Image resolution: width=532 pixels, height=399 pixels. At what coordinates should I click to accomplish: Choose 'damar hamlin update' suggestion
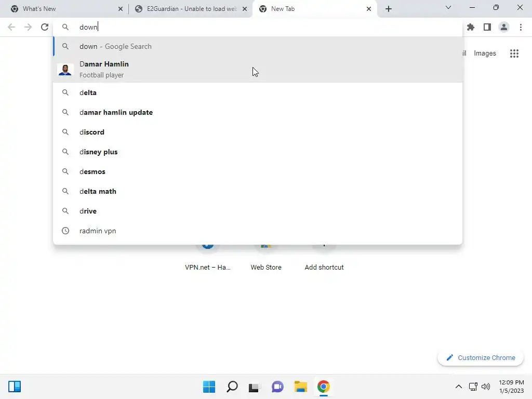(258, 112)
